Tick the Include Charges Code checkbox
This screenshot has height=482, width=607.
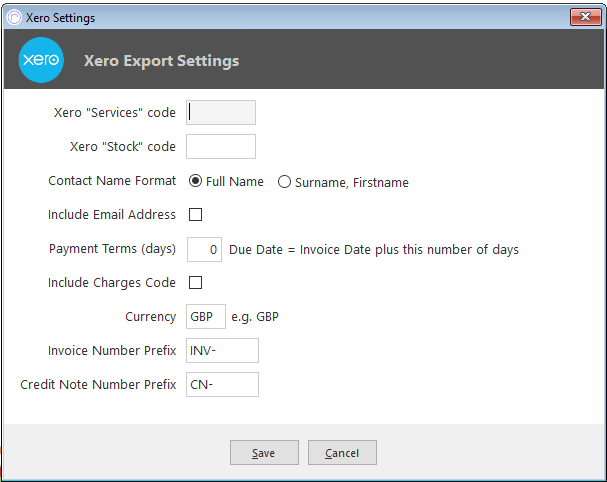(195, 283)
